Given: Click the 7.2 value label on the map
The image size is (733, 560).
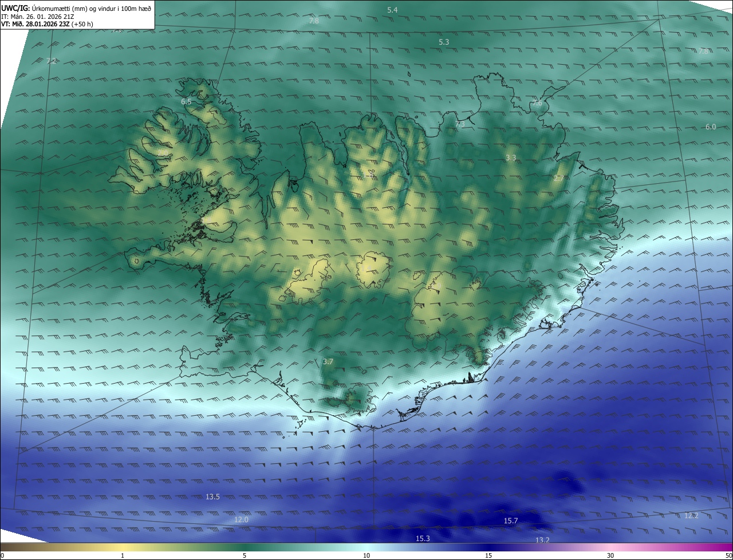Looking at the screenshot, I should pyautogui.click(x=52, y=61).
